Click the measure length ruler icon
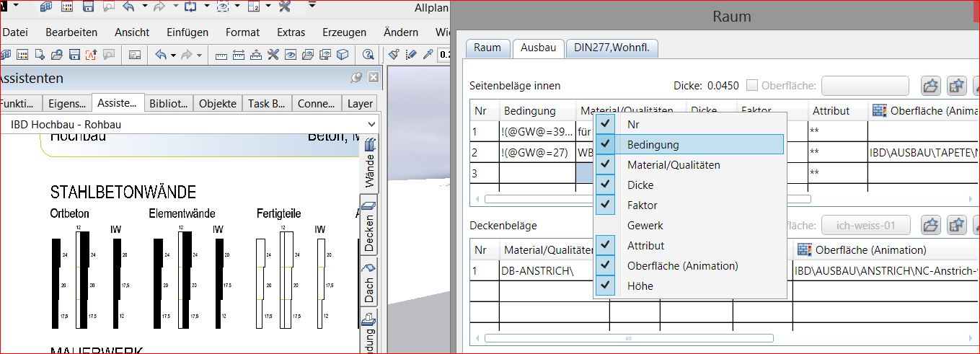The width and height of the screenshot is (980, 354). pos(221,55)
